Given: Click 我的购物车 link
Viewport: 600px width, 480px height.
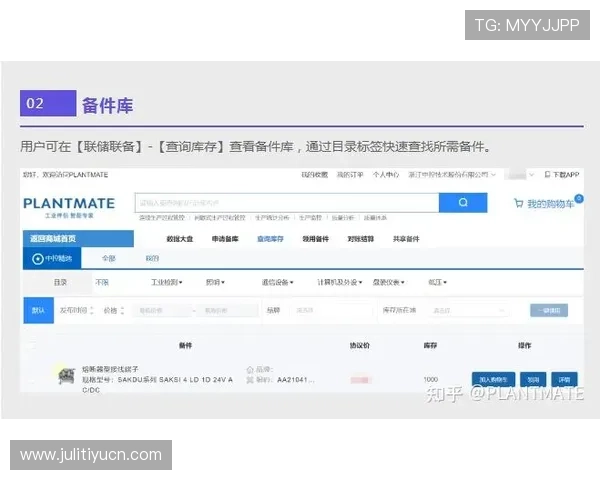Looking at the screenshot, I should coord(551,204).
